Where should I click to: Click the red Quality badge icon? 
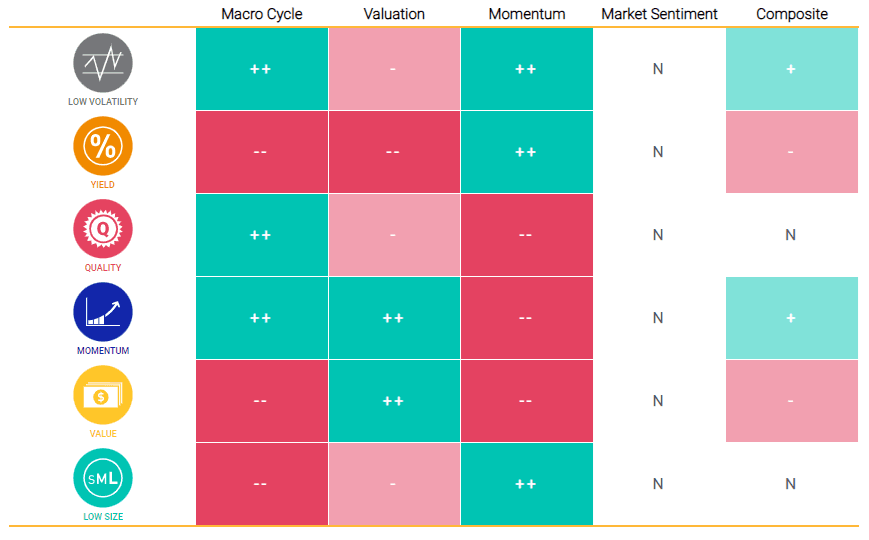103,229
